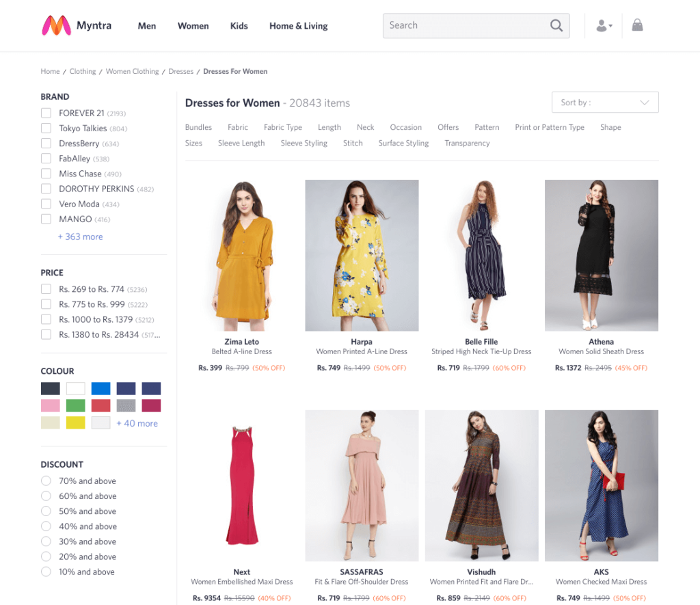Open the Fabric Type filter
This screenshot has height=605, width=700.
[283, 127]
